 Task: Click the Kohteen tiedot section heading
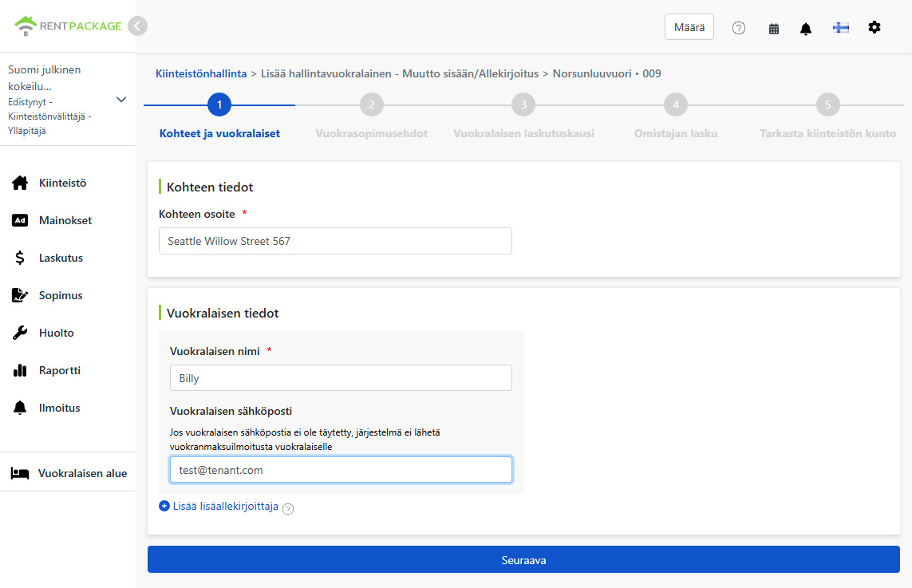(x=210, y=187)
